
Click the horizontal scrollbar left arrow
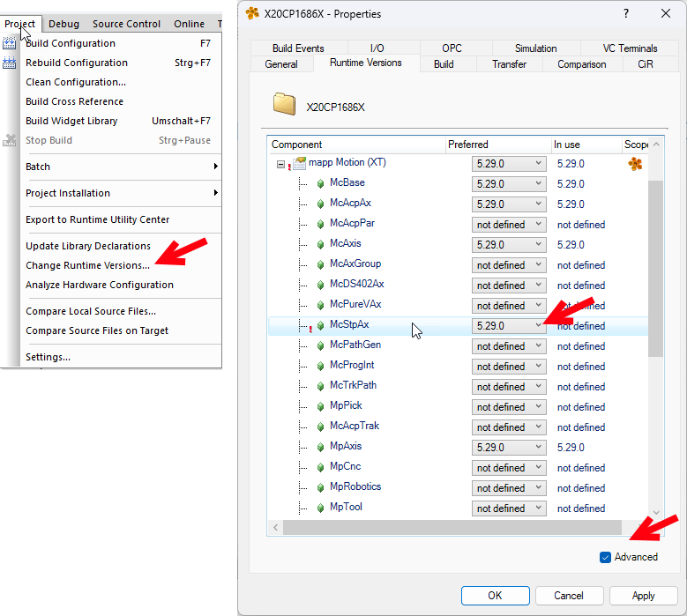coord(275,527)
